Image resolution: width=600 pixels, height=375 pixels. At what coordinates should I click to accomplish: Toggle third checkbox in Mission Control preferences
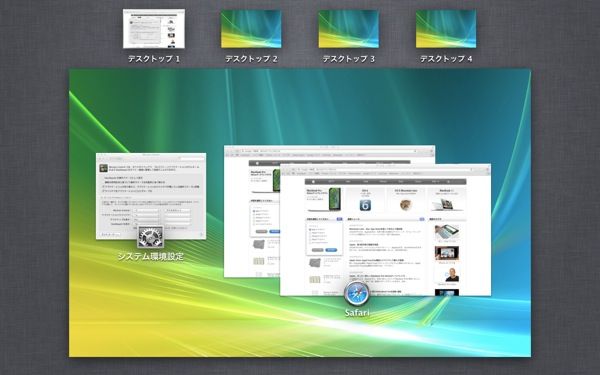click(103, 187)
